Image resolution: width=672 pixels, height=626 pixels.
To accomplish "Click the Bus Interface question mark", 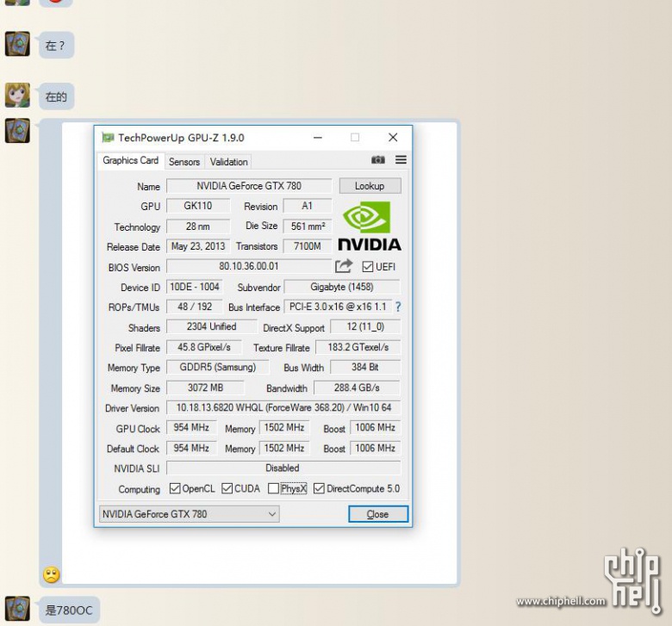I will (x=398, y=307).
